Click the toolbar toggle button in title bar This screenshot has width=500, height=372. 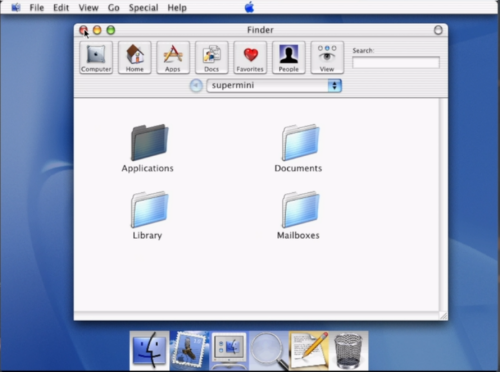click(438, 30)
